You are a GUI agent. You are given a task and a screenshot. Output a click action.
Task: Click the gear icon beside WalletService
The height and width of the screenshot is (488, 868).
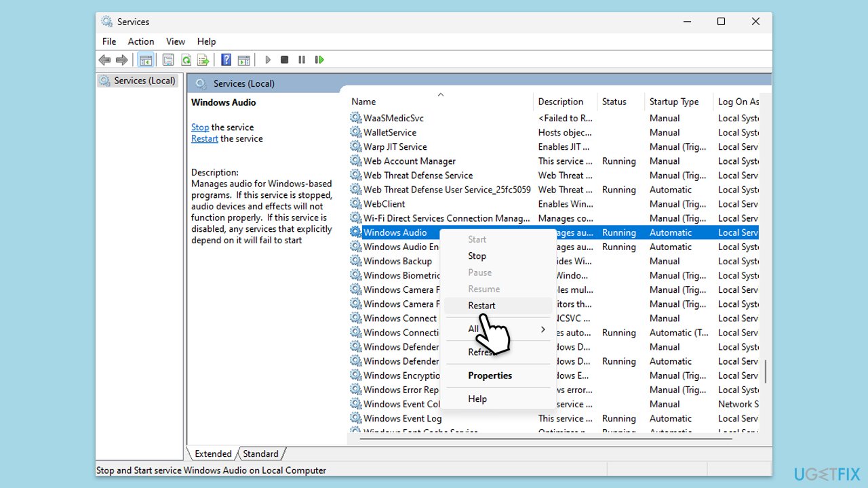355,132
